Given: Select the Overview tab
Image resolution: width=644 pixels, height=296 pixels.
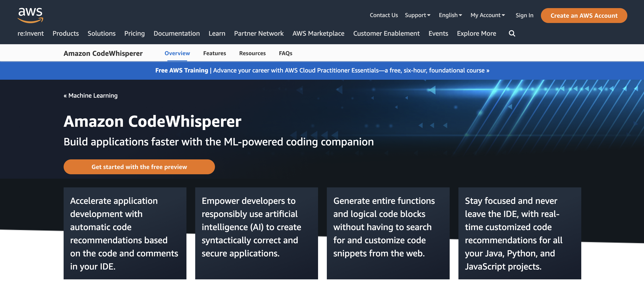Looking at the screenshot, I should point(177,53).
